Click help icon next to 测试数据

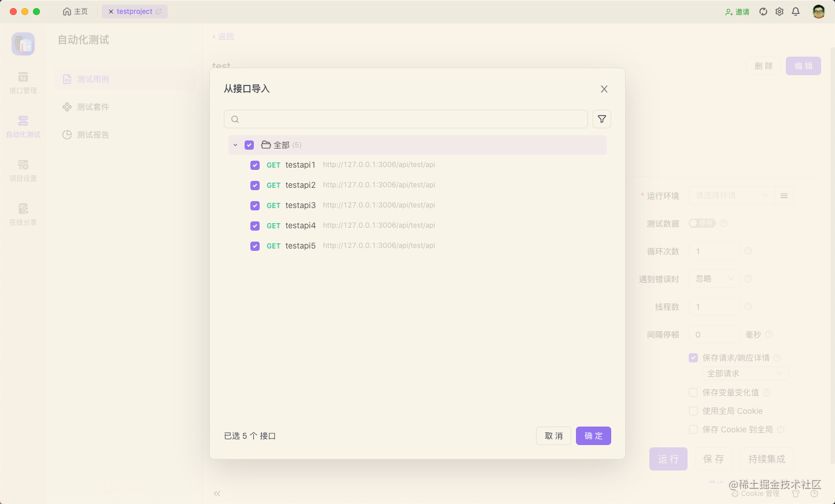(723, 223)
